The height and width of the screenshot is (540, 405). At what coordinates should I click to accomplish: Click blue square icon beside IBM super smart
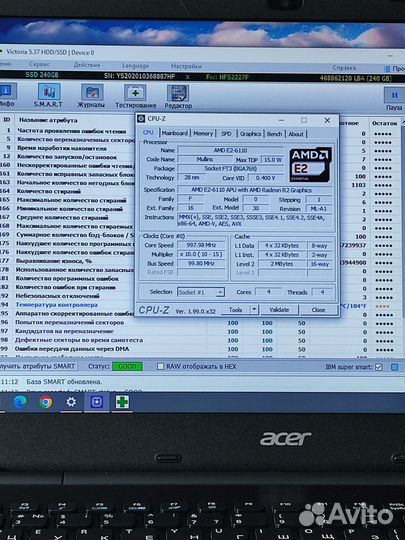pos(395,367)
